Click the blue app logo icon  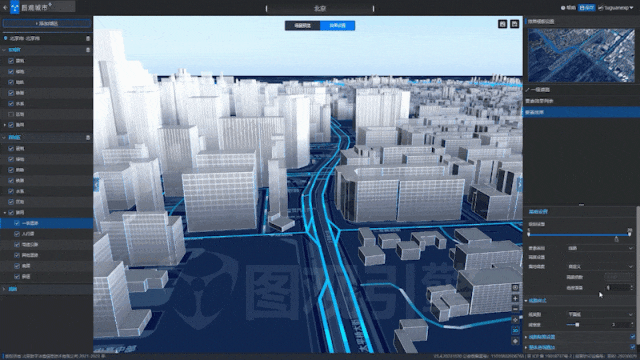pos(15,7)
